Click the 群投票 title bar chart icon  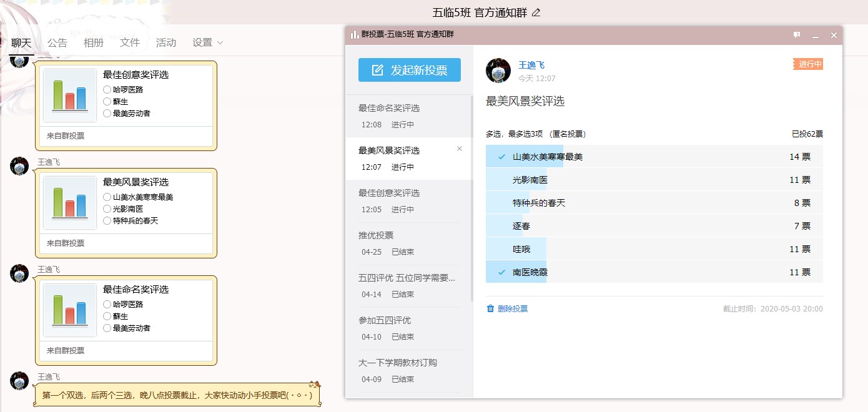point(354,35)
